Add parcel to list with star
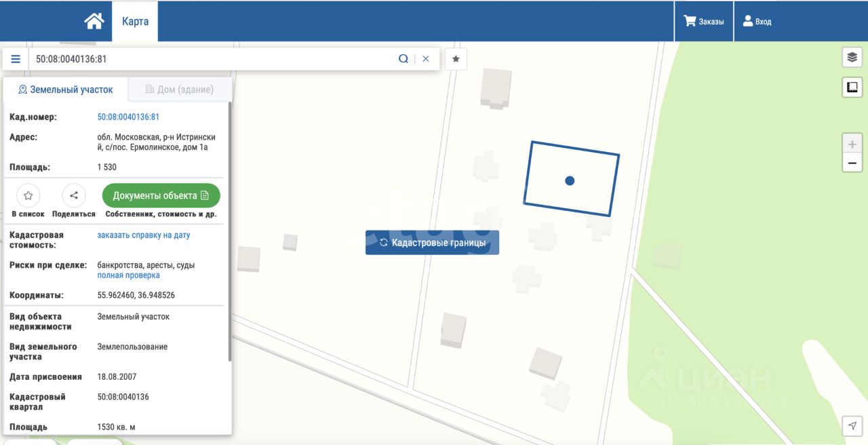 pos(28,195)
